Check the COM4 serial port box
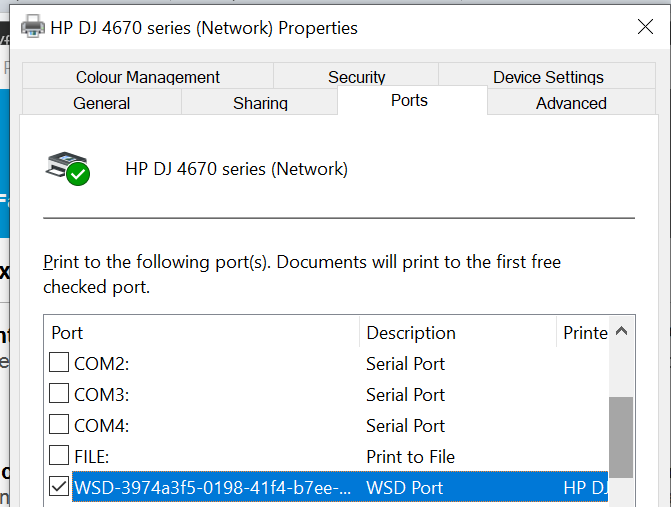 point(60,425)
